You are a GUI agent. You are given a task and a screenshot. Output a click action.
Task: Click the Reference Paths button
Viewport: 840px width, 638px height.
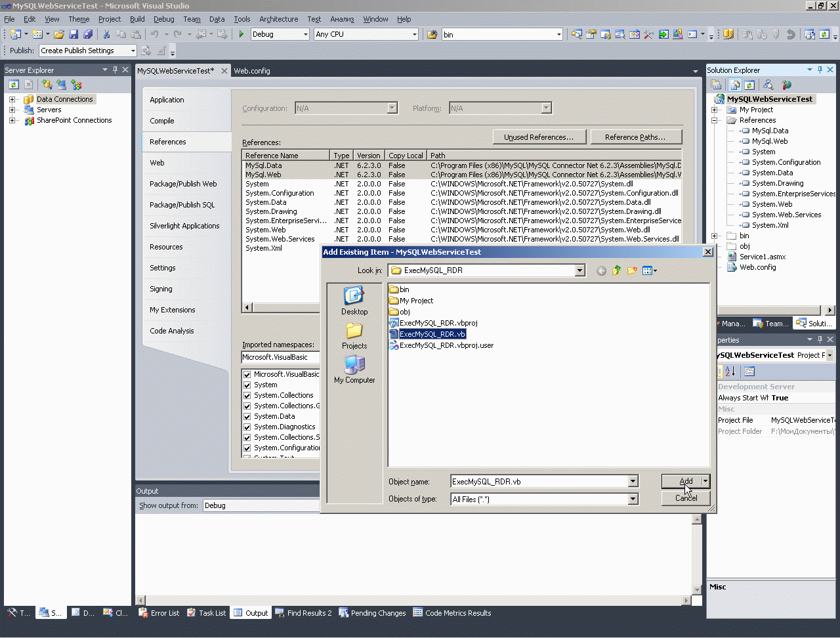point(635,137)
